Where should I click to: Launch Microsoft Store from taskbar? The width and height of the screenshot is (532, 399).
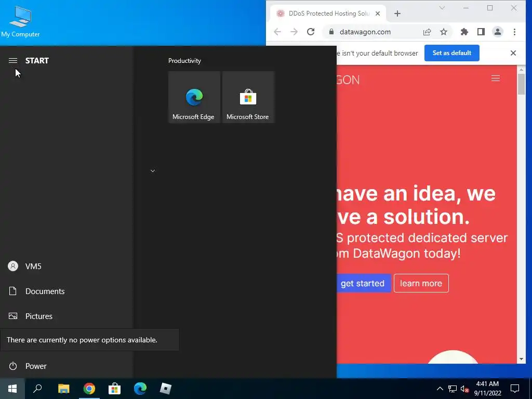115,389
